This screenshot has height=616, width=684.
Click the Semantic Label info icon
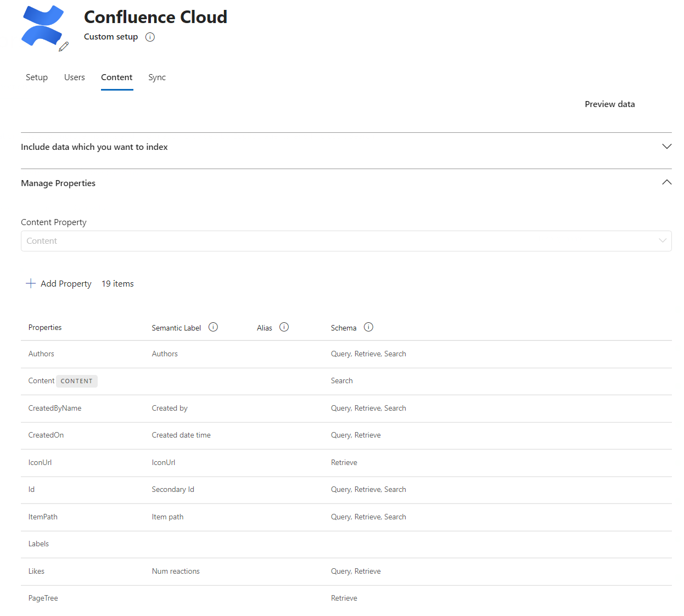tap(214, 327)
